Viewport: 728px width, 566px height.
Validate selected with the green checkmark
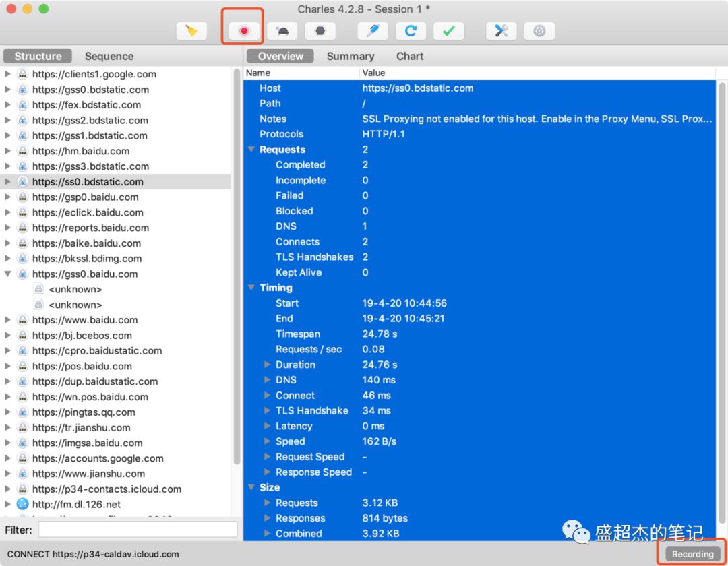(x=448, y=31)
